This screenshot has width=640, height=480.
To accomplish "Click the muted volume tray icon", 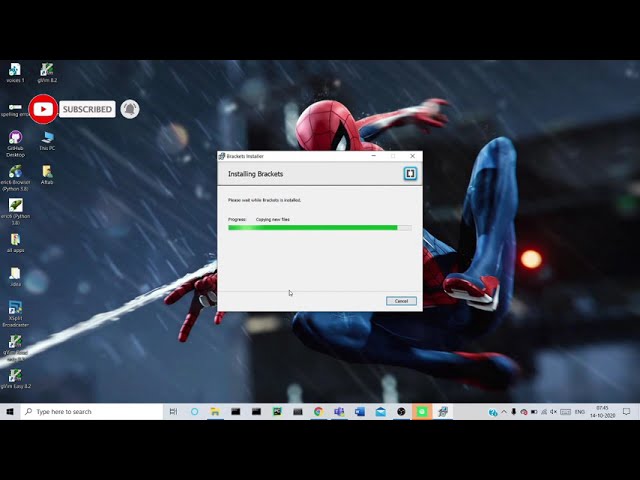I will point(553,412).
